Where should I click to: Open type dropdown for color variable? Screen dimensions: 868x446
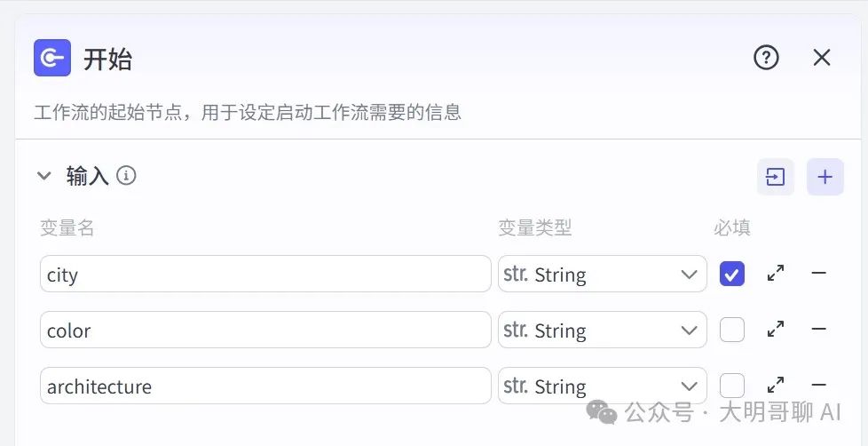click(602, 330)
